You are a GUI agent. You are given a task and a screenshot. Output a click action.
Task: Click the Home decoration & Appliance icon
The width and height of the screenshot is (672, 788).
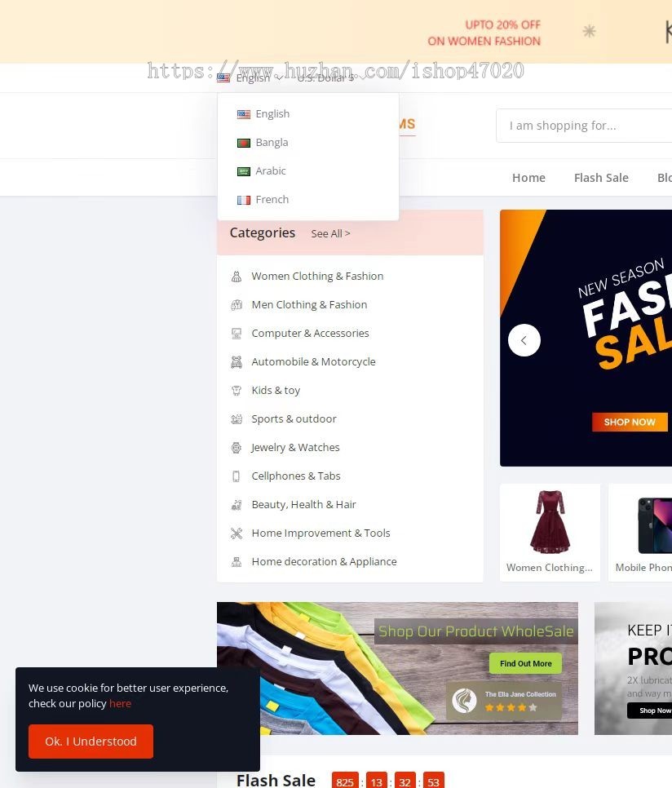(x=236, y=562)
